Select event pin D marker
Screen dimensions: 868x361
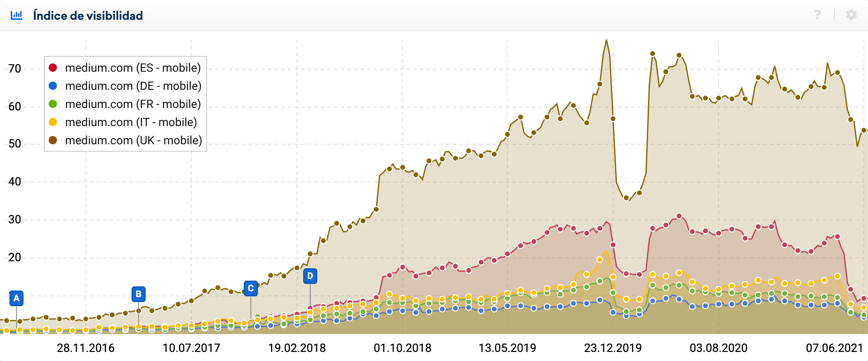(310, 276)
